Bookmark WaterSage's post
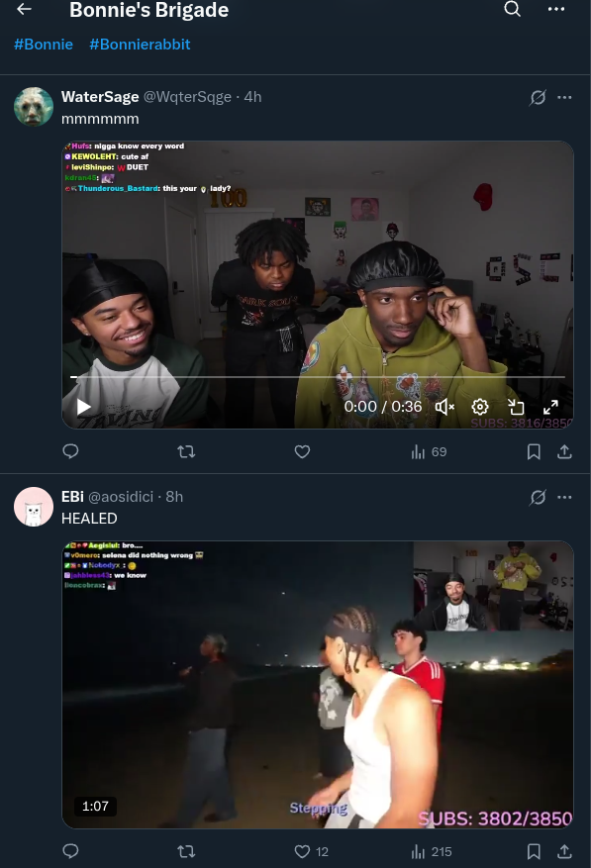Screen dimensions: 591x868 [534, 451]
